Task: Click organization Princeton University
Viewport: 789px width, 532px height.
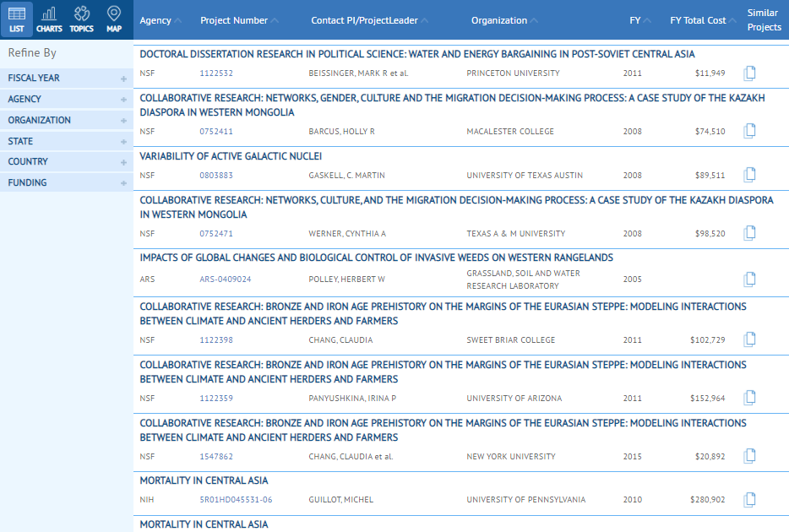Action: coord(513,73)
